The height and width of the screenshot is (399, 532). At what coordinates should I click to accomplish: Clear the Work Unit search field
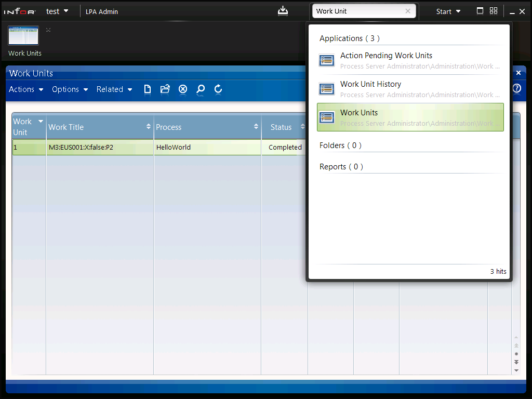pyautogui.click(x=408, y=11)
